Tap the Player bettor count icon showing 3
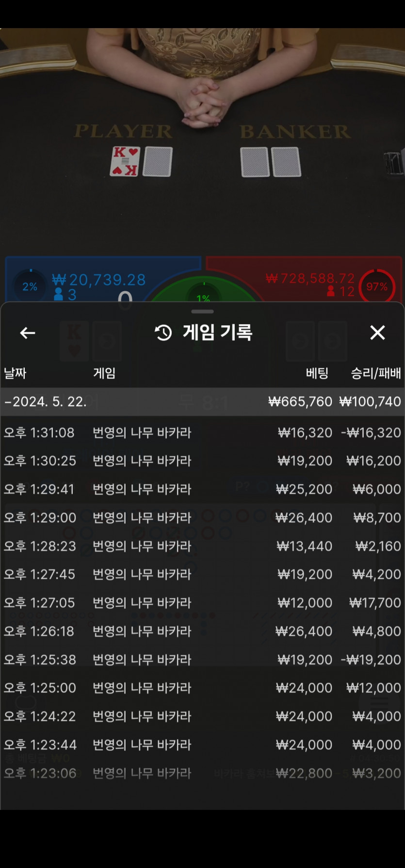This screenshot has height=868, width=405. (x=59, y=294)
